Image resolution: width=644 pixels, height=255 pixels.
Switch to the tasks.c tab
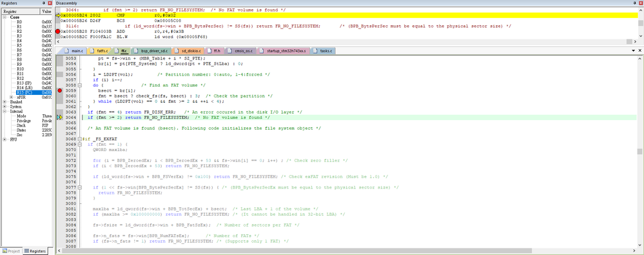click(324, 51)
